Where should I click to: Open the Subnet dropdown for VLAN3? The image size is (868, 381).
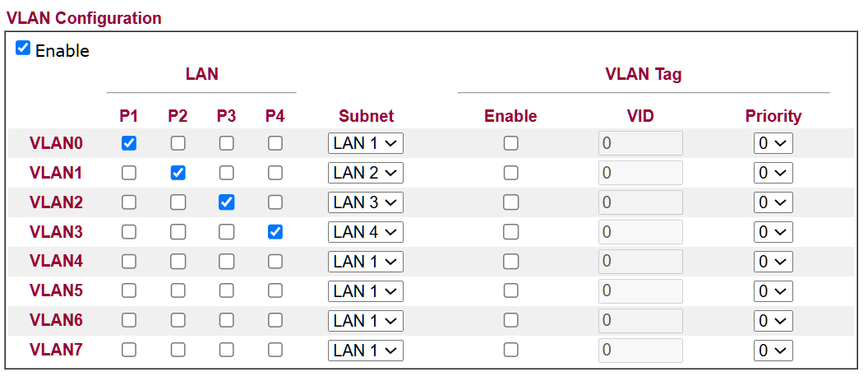click(366, 232)
